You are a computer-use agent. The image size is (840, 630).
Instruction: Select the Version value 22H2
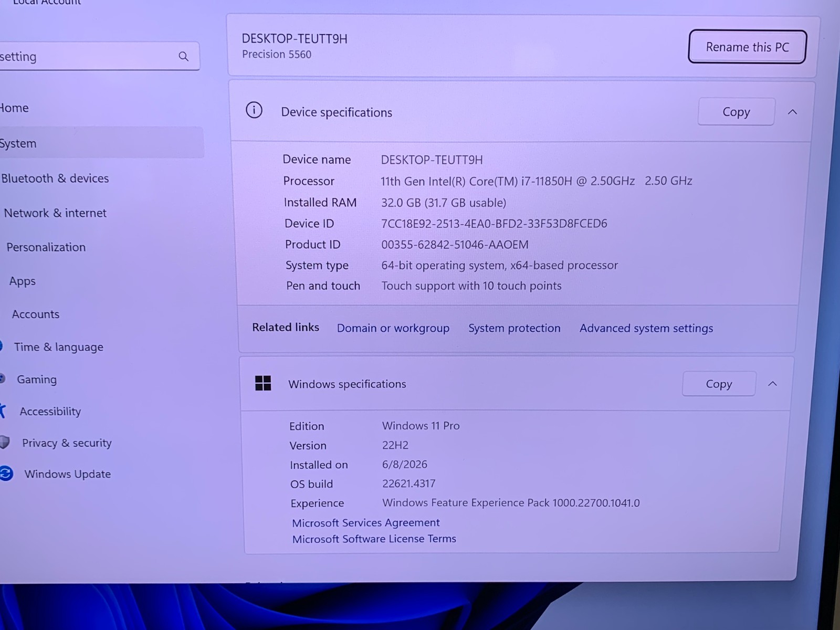click(x=395, y=445)
